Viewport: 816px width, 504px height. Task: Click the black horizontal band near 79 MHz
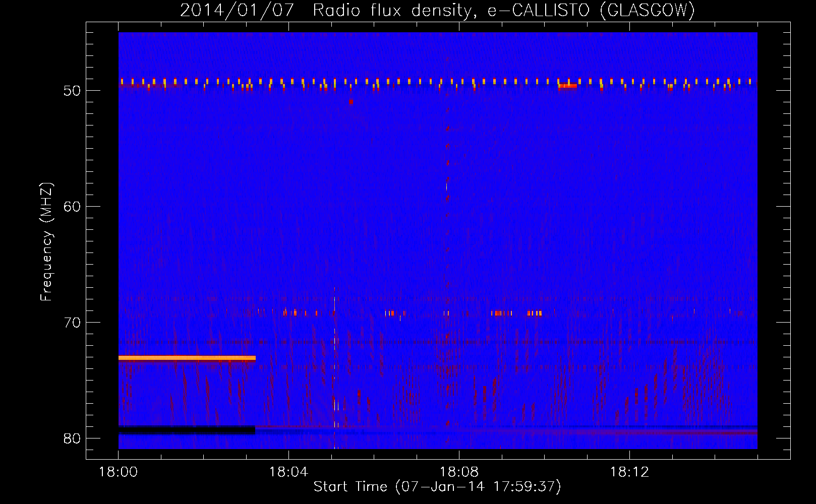(187, 430)
